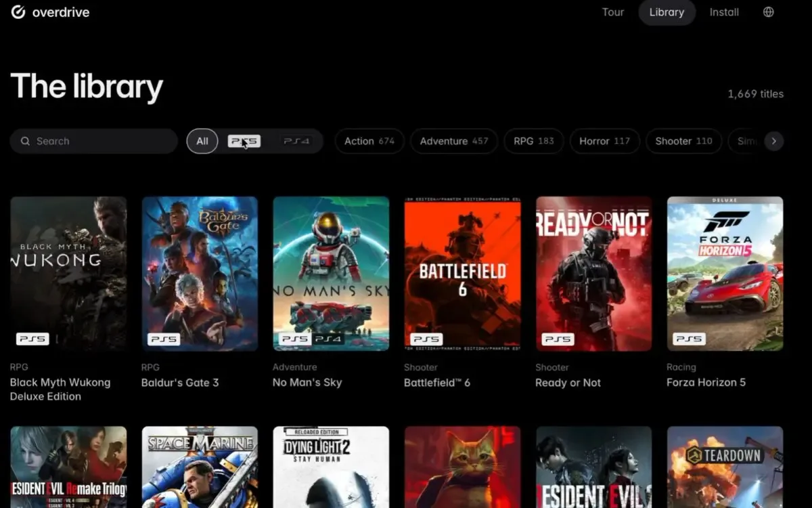Image resolution: width=812 pixels, height=508 pixels.
Task: Open Ready or Not cover
Action: point(593,274)
